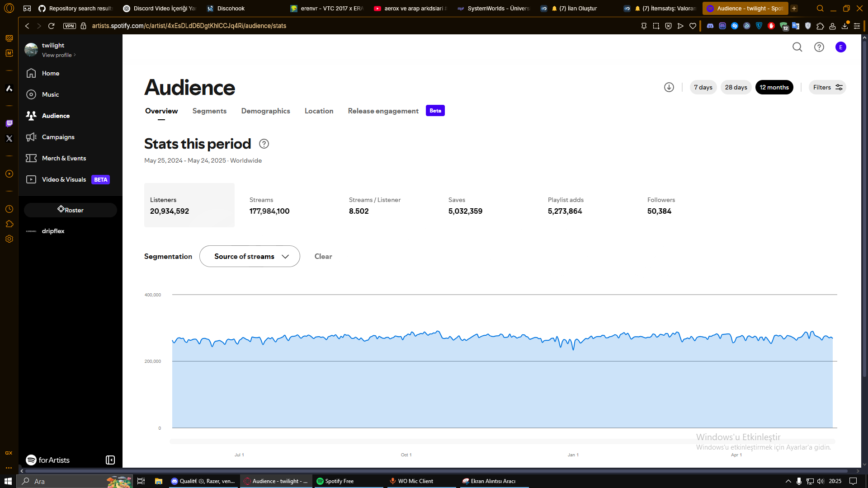Collapse the Spotify for Artists sidebar
The width and height of the screenshot is (868, 488).
coord(110,460)
